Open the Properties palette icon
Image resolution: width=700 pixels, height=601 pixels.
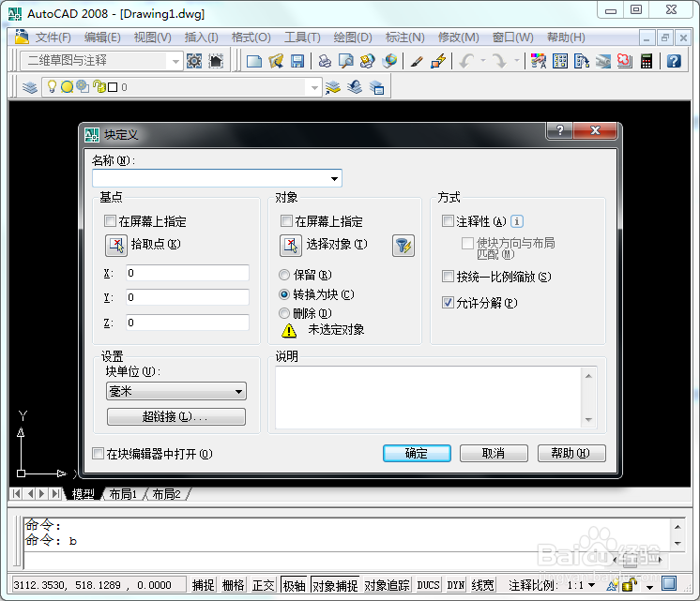539,61
